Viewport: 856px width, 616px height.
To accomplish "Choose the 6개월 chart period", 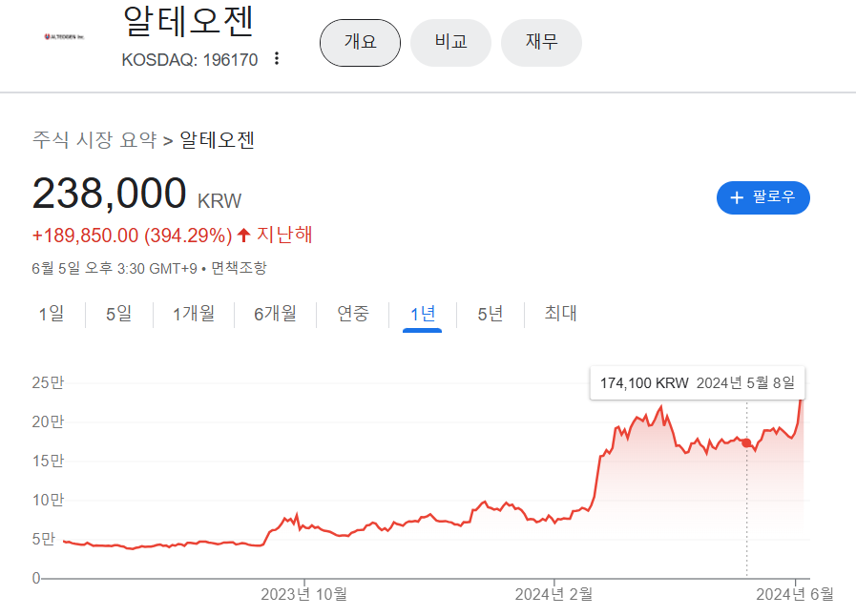I will tap(275, 314).
